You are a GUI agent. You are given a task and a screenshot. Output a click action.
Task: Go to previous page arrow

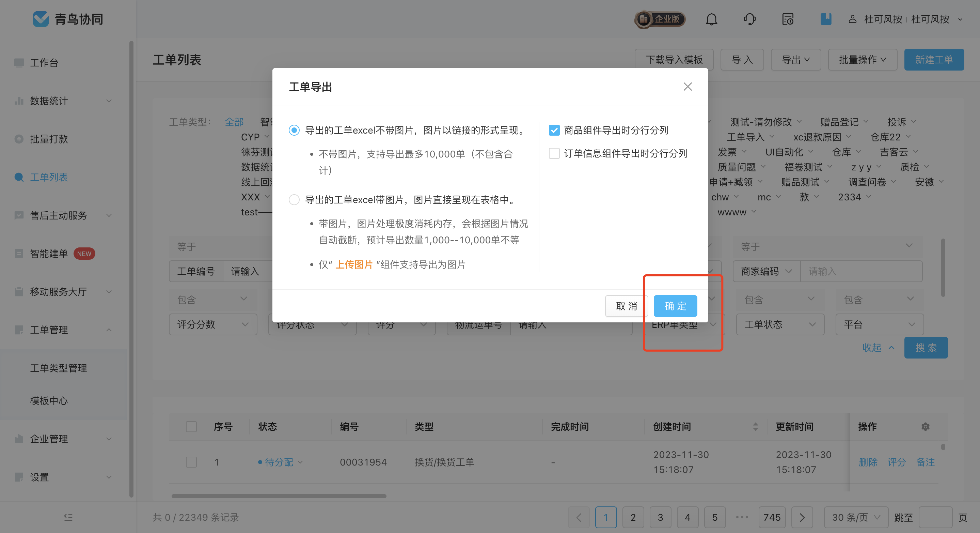(579, 517)
